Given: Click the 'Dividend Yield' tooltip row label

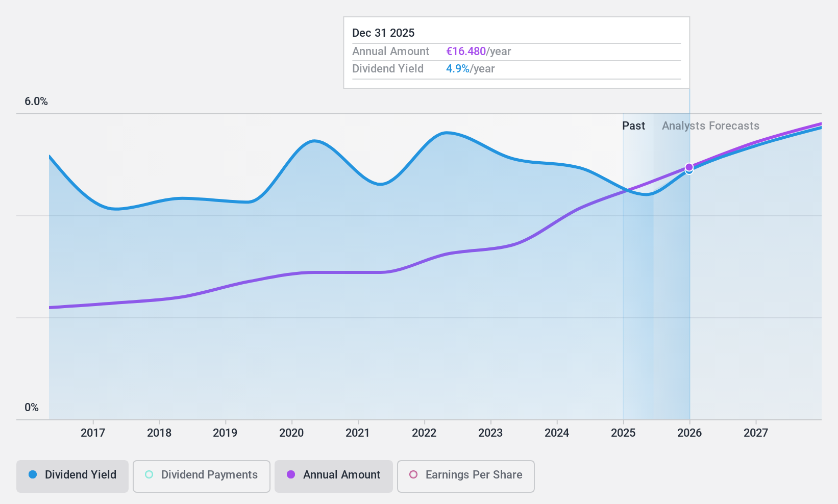Looking at the screenshot, I should point(388,69).
